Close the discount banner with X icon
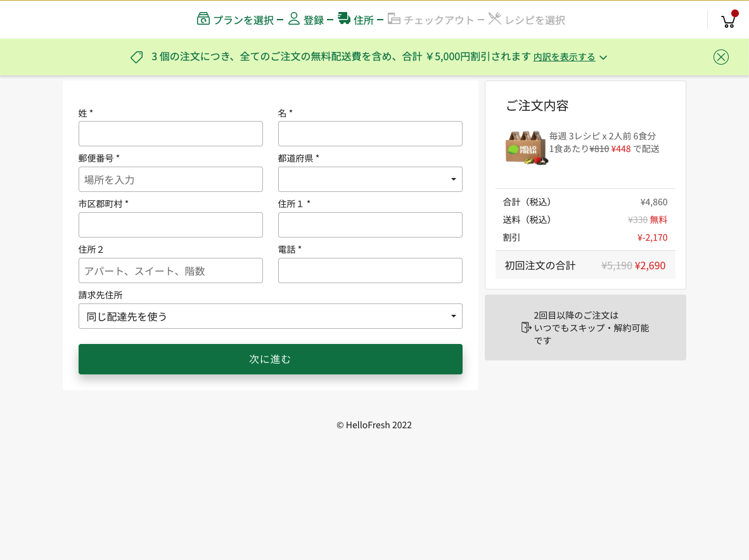Image resolution: width=749 pixels, height=560 pixels. [x=721, y=57]
